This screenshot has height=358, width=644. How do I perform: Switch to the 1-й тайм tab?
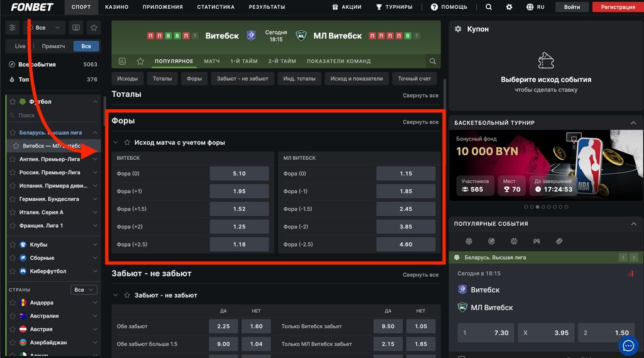244,61
